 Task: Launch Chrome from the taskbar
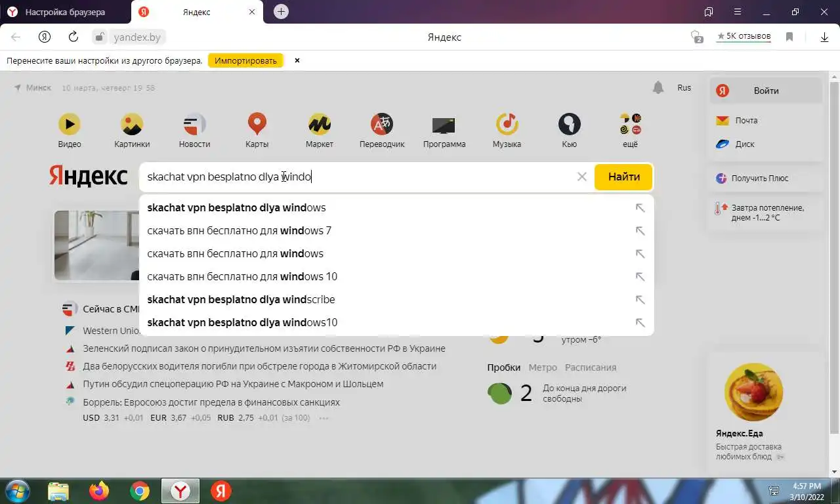[139, 491]
